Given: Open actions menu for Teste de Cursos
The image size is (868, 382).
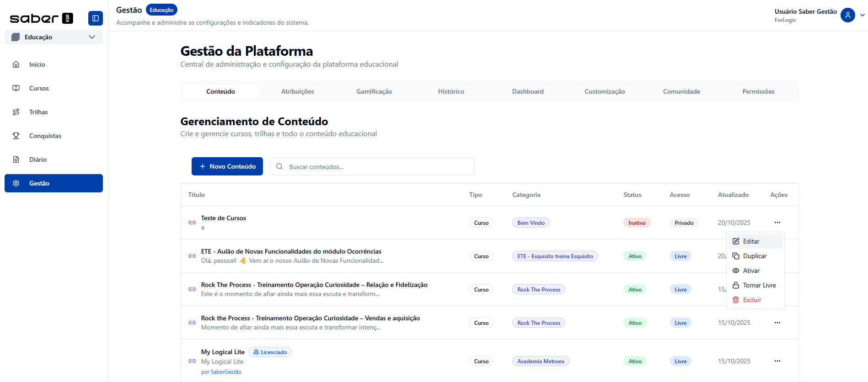Looking at the screenshot, I should point(777,223).
